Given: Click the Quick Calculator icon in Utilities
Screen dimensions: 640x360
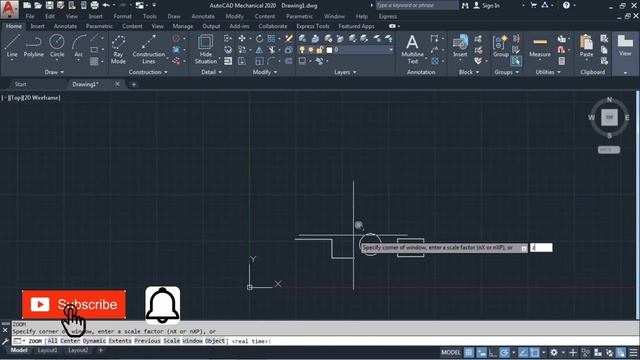Looking at the screenshot, I should (562, 61).
